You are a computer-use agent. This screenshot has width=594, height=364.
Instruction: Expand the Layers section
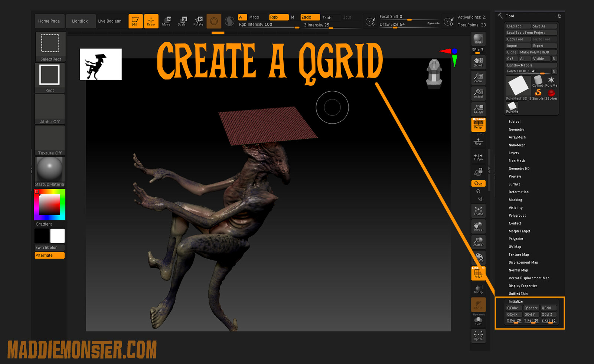pos(514,153)
